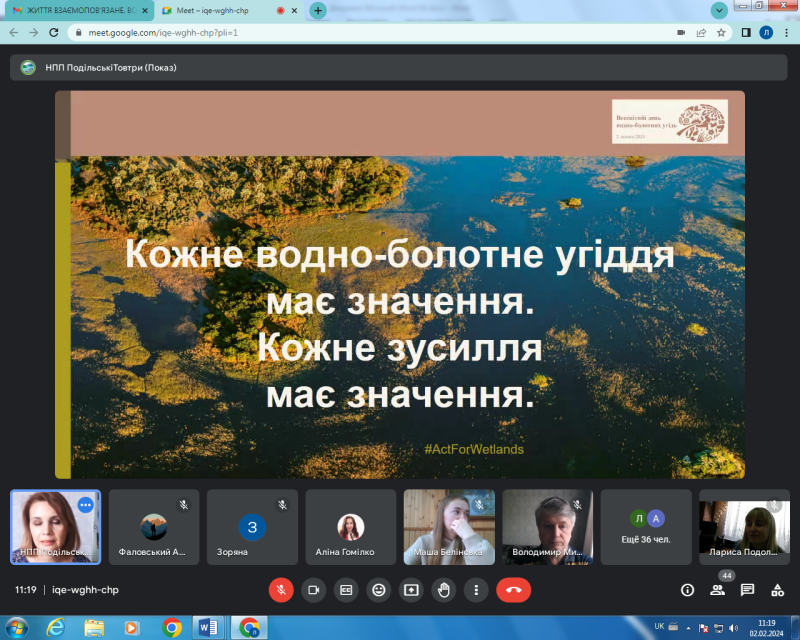The width and height of the screenshot is (800, 640).
Task: Open options on НПП Подільські tile
Action: coord(86,505)
